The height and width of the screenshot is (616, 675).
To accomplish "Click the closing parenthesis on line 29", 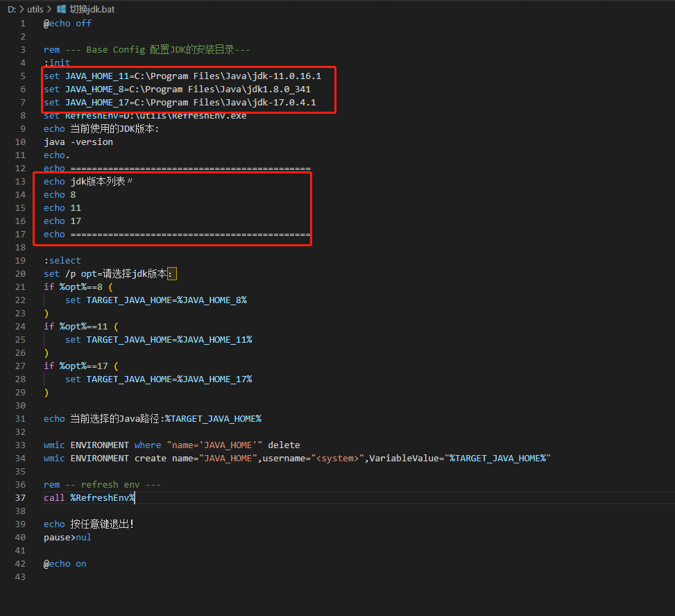I will [x=46, y=393].
